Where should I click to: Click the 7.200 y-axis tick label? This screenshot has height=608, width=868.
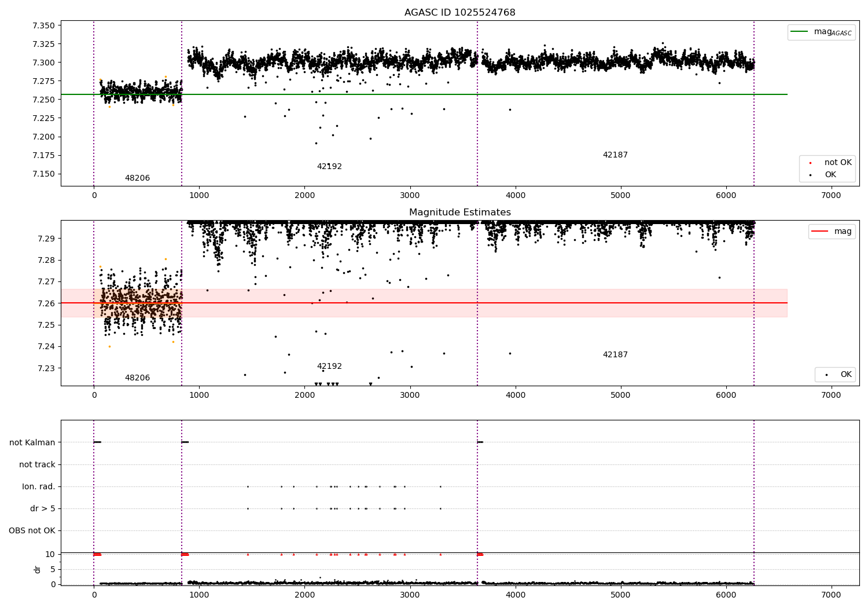coord(43,137)
